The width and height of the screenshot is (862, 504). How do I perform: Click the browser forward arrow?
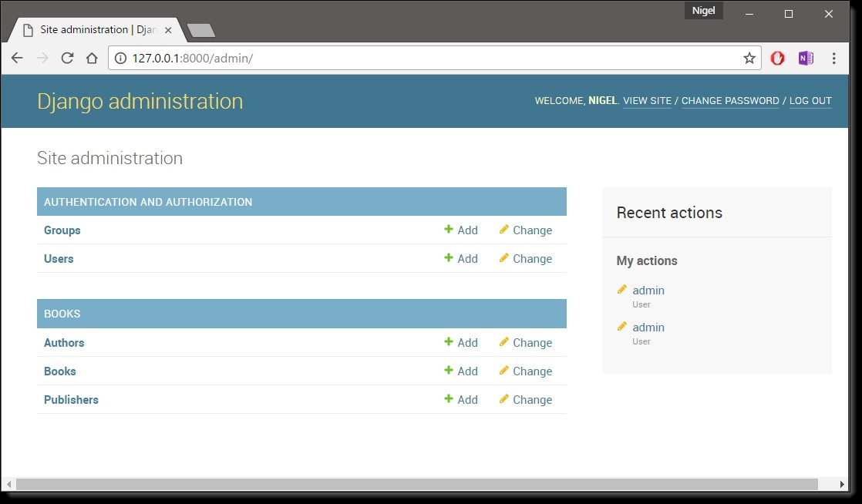click(x=42, y=58)
